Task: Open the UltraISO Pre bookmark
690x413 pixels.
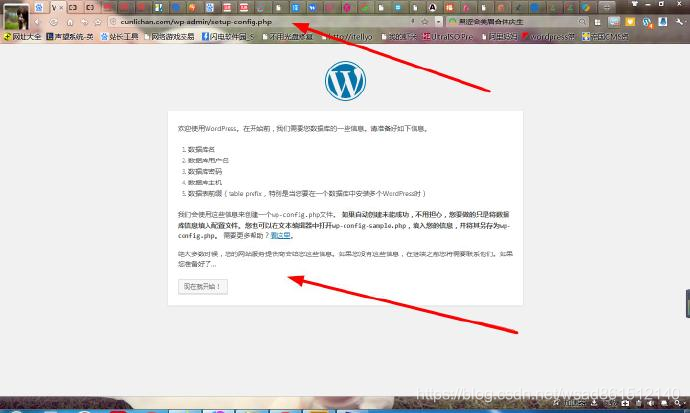Action: [448, 37]
